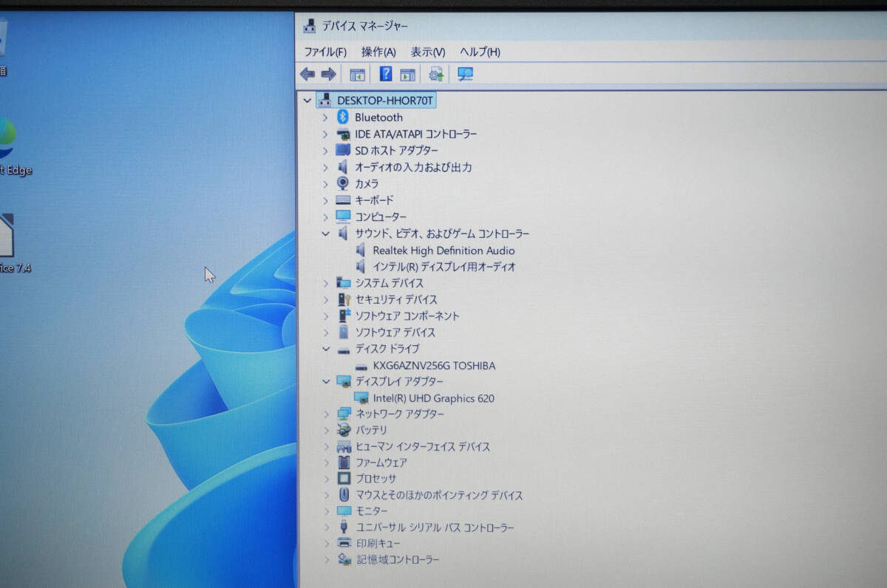This screenshot has height=588, width=887.
Task: Expand the Bluetooth category
Action: pyautogui.click(x=325, y=117)
